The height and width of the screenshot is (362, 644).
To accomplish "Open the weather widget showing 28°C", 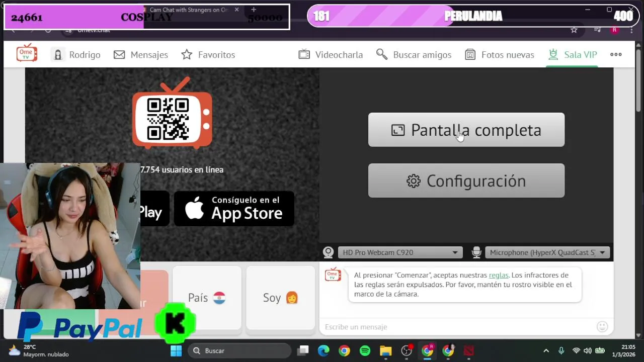I will [38, 350].
